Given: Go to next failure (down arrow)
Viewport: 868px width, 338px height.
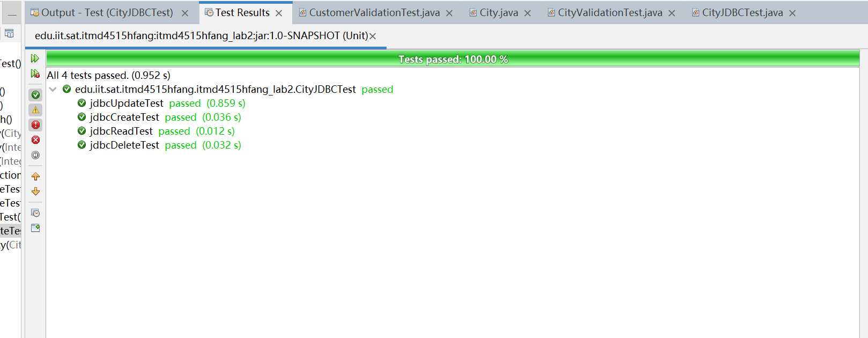Looking at the screenshot, I should point(35,192).
